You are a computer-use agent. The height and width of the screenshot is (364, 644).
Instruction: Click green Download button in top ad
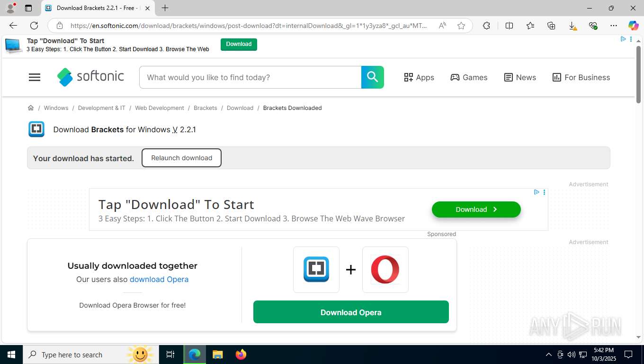239,44
